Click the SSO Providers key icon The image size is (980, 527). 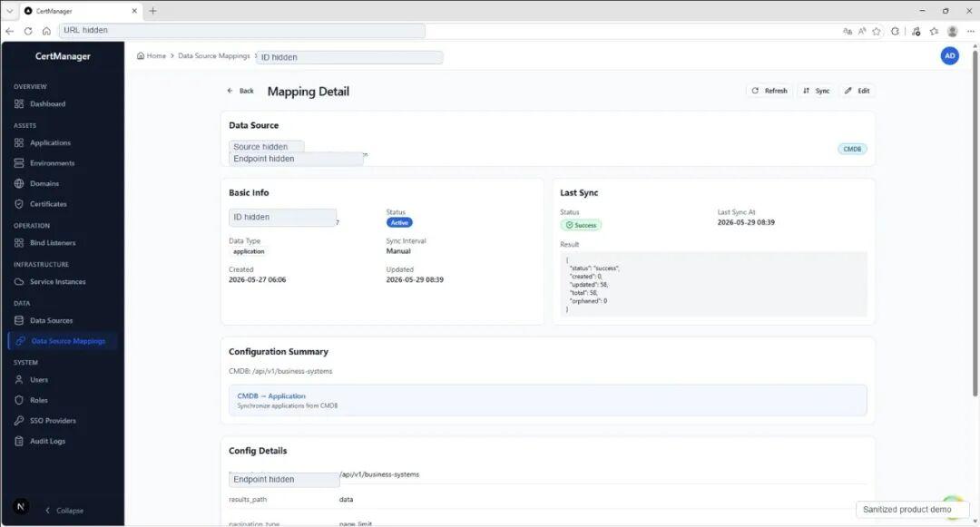tap(19, 420)
